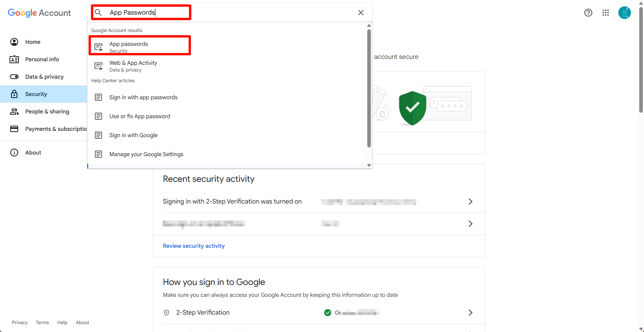Open Google Account help icon

pyautogui.click(x=588, y=13)
